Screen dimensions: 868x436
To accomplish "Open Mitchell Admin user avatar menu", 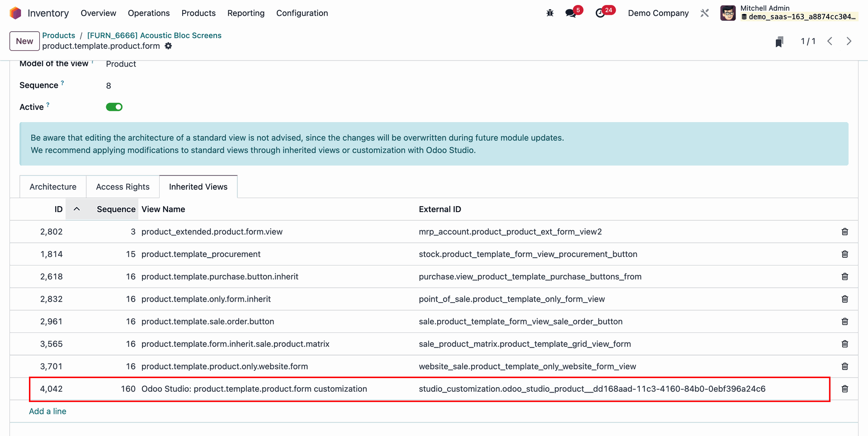I will (728, 13).
